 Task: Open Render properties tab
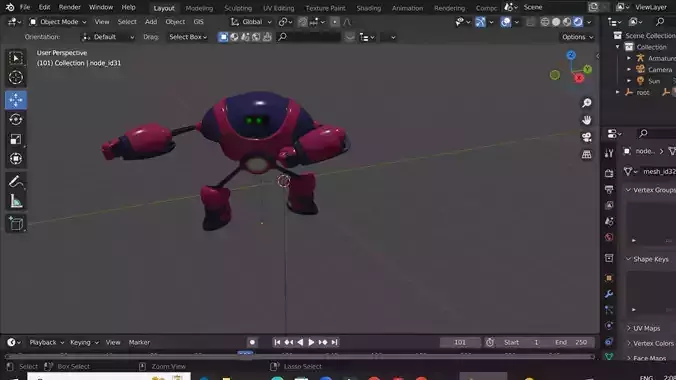tap(609, 173)
